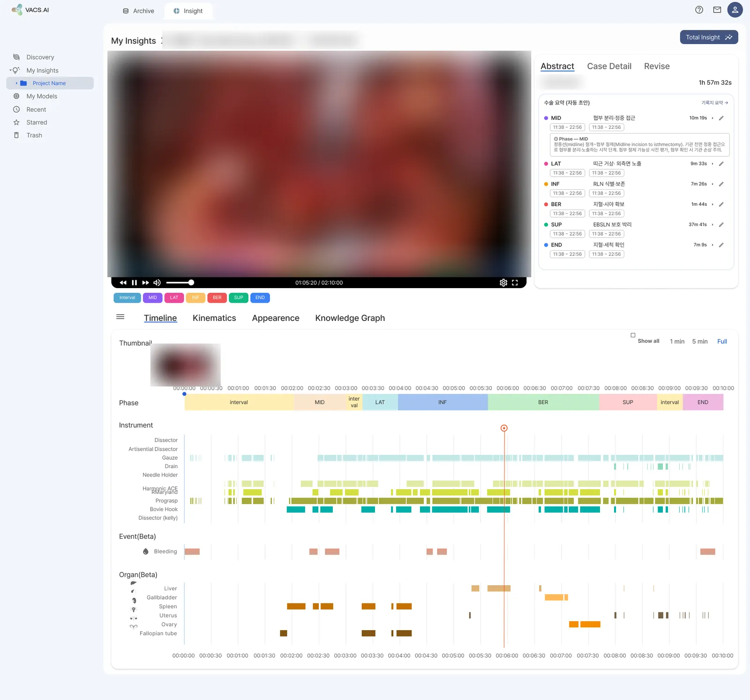
Task: Open the Trash folder
Action: [34, 135]
